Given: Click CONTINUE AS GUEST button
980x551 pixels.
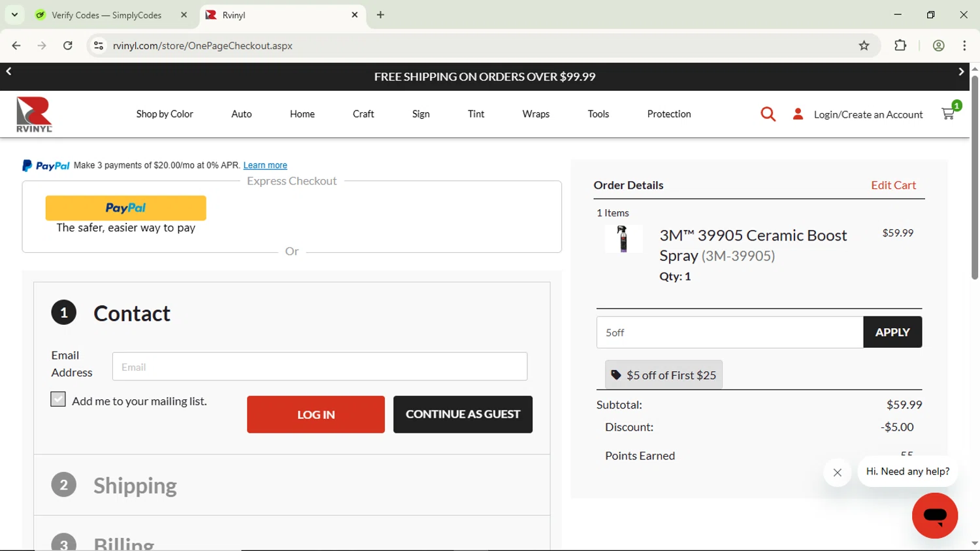Looking at the screenshot, I should (x=463, y=414).
